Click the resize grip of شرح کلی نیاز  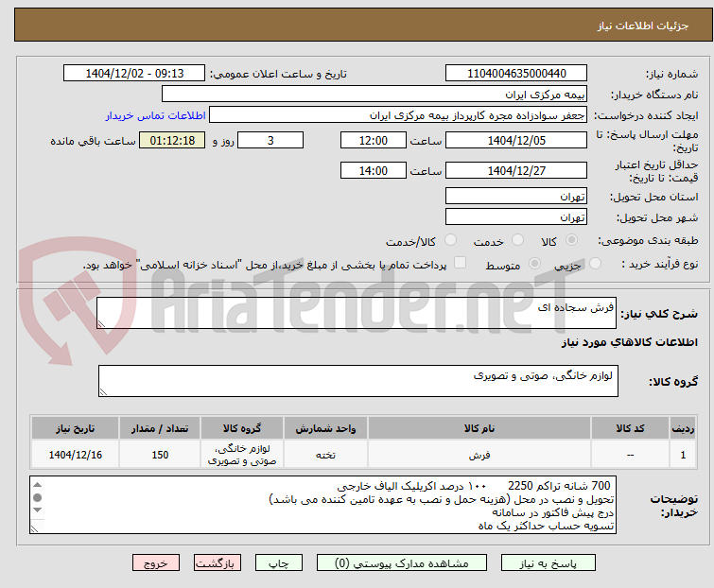101,324
